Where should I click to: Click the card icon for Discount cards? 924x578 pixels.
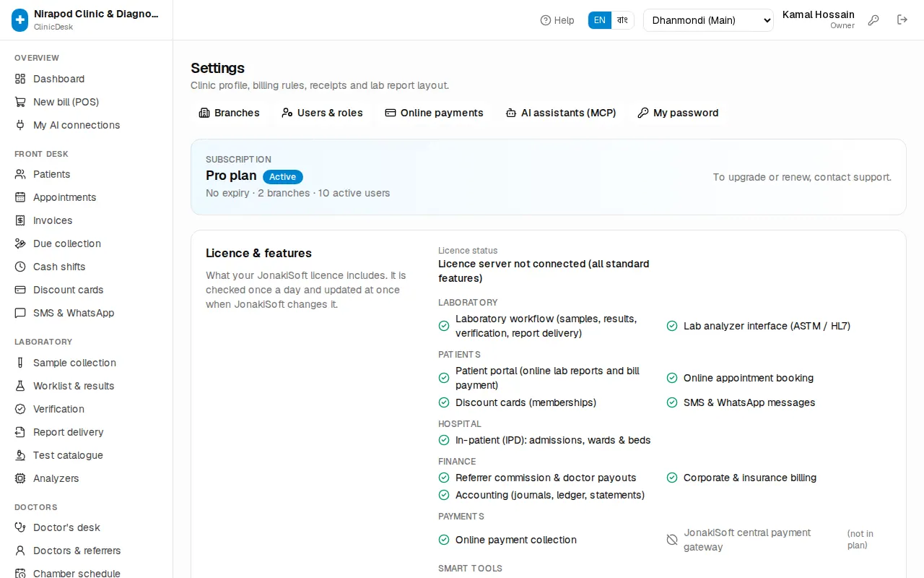click(x=20, y=290)
